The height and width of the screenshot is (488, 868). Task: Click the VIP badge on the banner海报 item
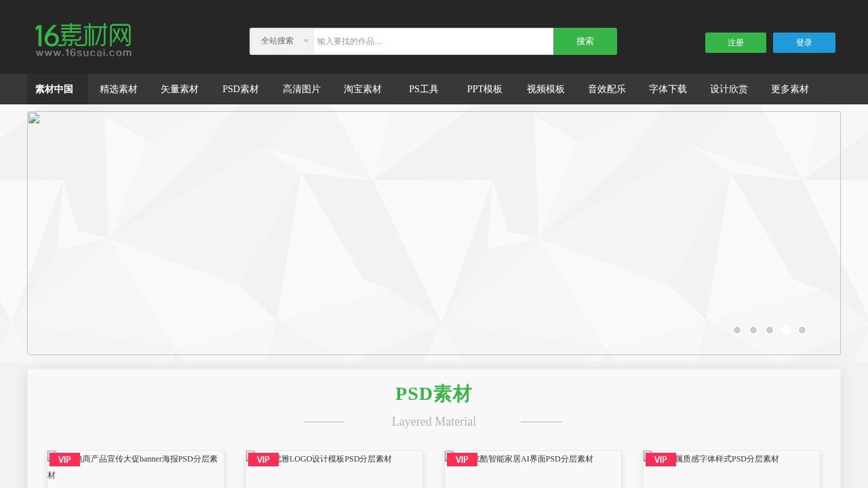click(64, 460)
